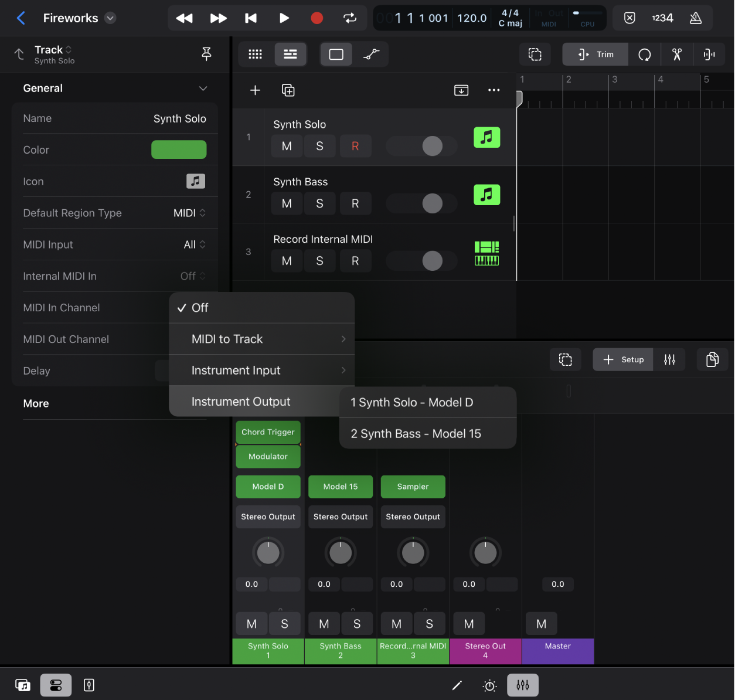Activate the Loop tool in the toolbar
The image size is (735, 700).
pos(645,54)
